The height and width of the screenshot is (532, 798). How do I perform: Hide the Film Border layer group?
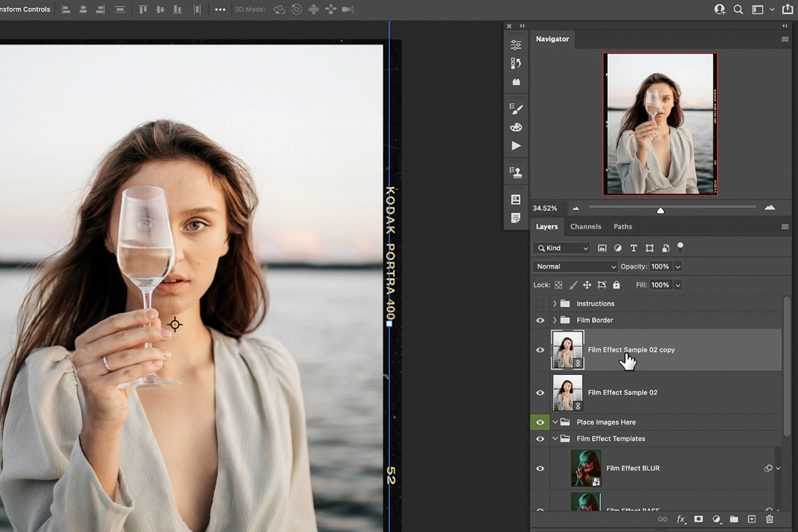coord(540,320)
